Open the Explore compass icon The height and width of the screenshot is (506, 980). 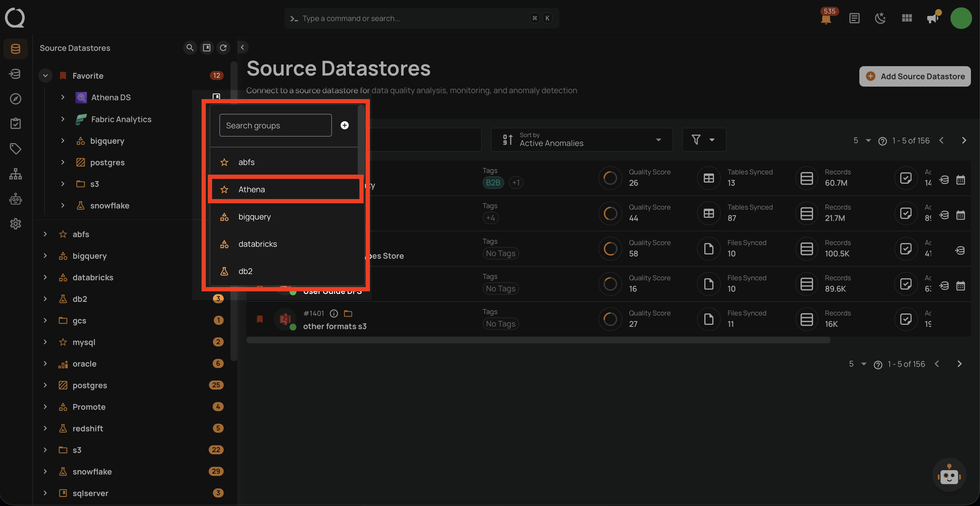(15, 99)
